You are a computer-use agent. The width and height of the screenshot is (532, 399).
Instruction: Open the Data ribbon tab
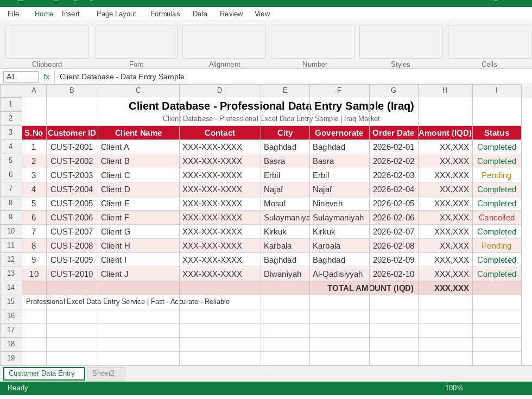point(200,14)
